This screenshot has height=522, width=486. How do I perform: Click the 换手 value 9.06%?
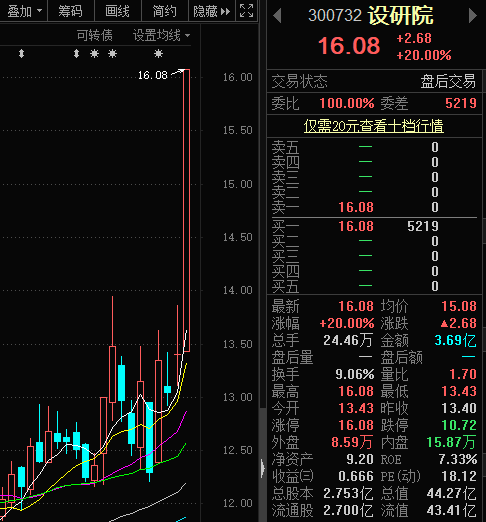coord(355,374)
